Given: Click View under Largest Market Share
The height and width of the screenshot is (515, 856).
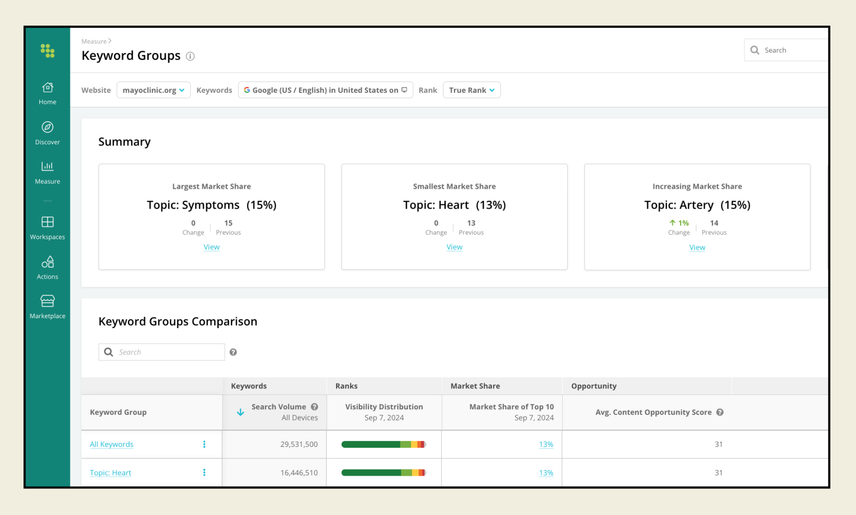Looking at the screenshot, I should click(x=211, y=247).
